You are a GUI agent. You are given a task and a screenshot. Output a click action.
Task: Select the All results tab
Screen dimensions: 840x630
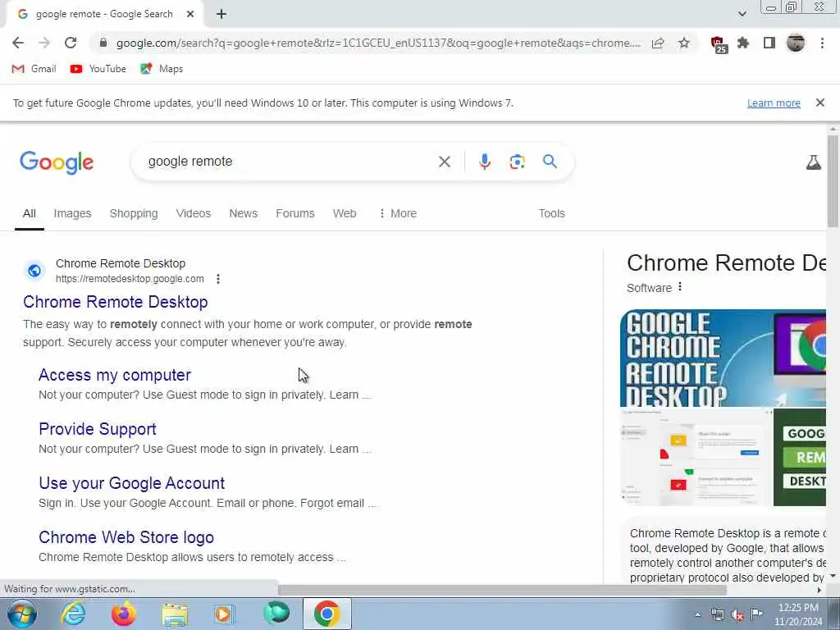(30, 213)
